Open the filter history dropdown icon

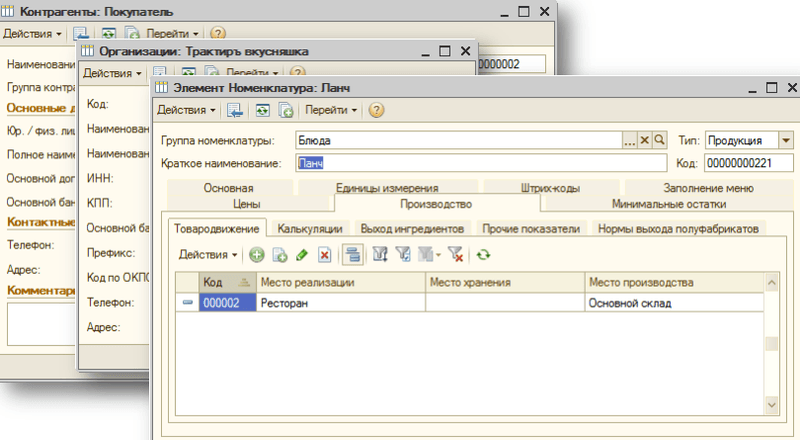tap(429, 255)
